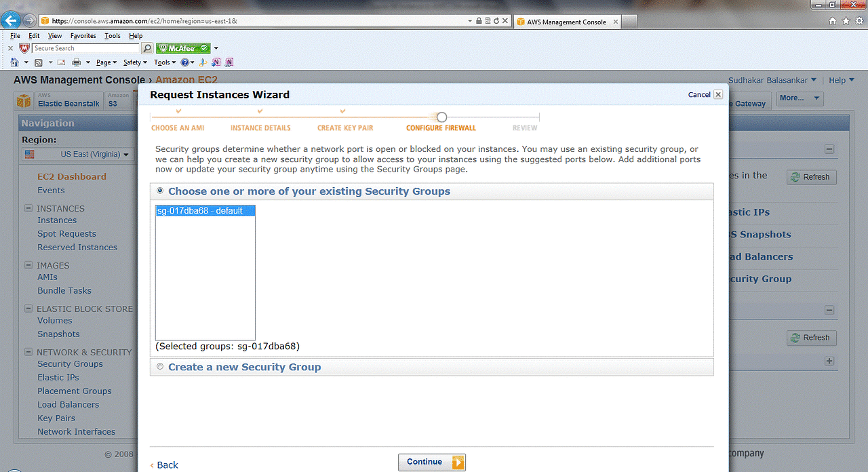Open the Security Groups navigation link

coord(70,363)
